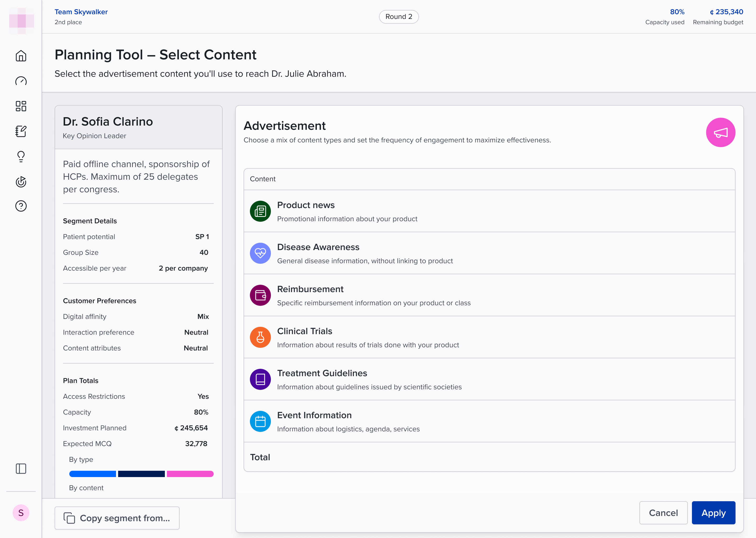Click the Customer Preferences heading
This screenshot has height=538, width=756.
99,301
